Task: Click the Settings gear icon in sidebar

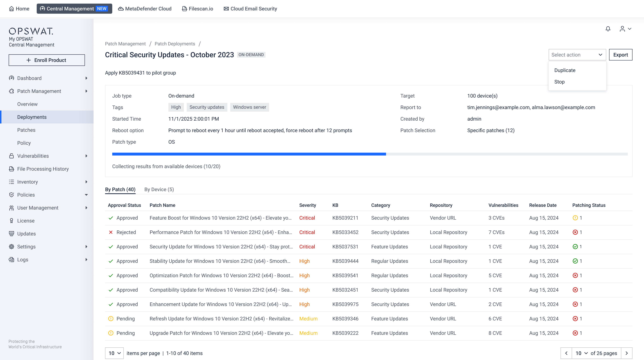Action: point(11,247)
